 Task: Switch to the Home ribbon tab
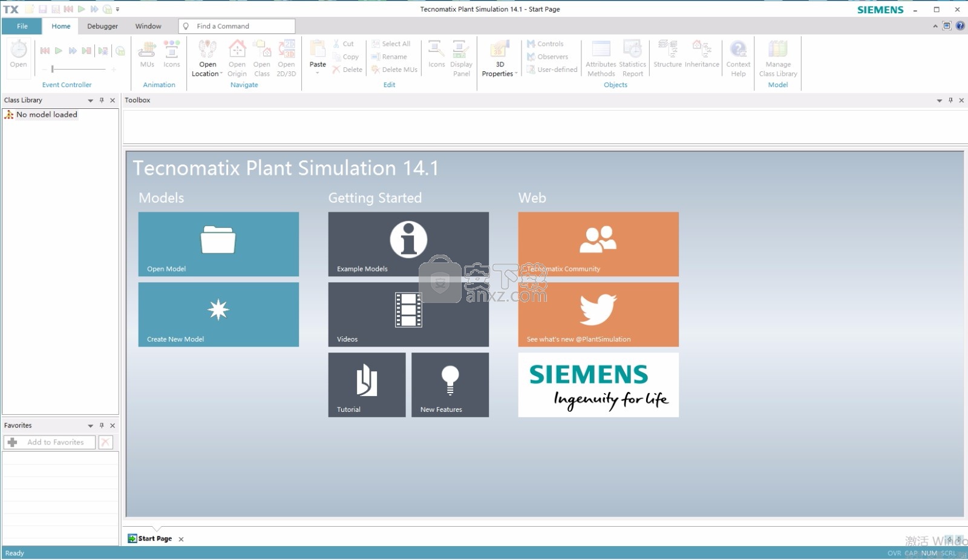coord(61,26)
